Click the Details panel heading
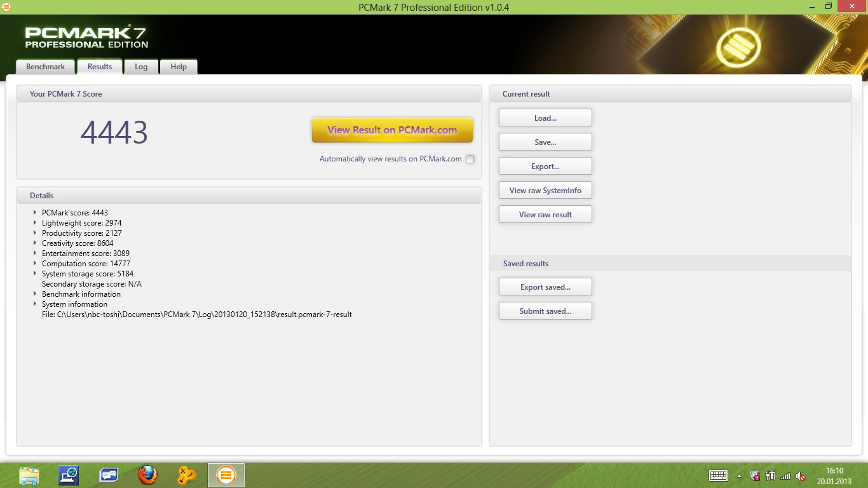Screen dimensions: 868x488 click(41, 196)
